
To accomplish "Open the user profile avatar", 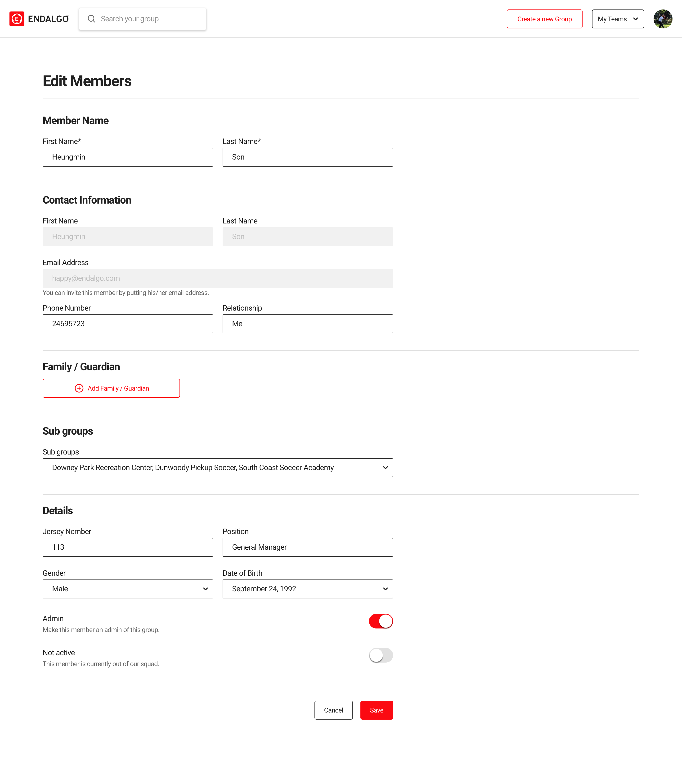I will (x=663, y=19).
